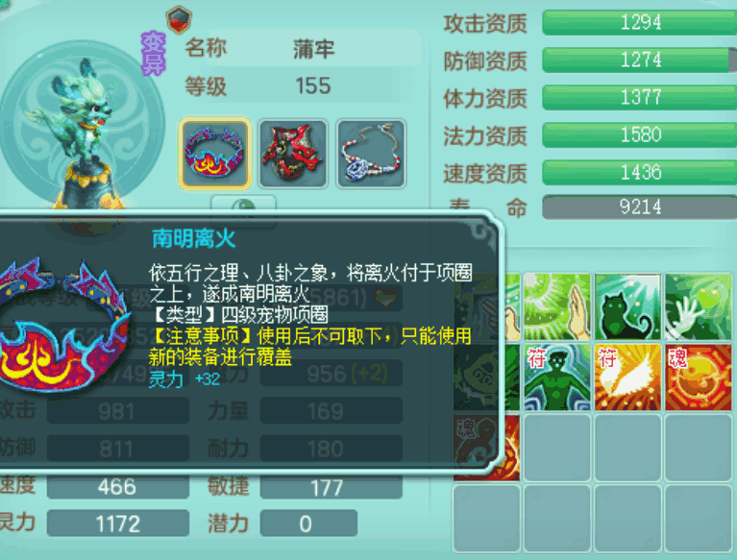
Task: Click the red 魂 orb skill icon
Action: coord(699,377)
